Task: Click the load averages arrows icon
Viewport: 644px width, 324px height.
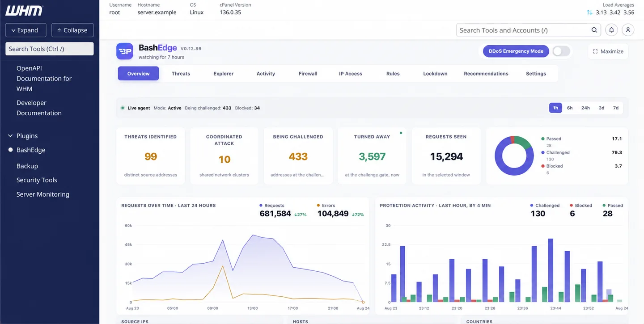Action: 589,13
